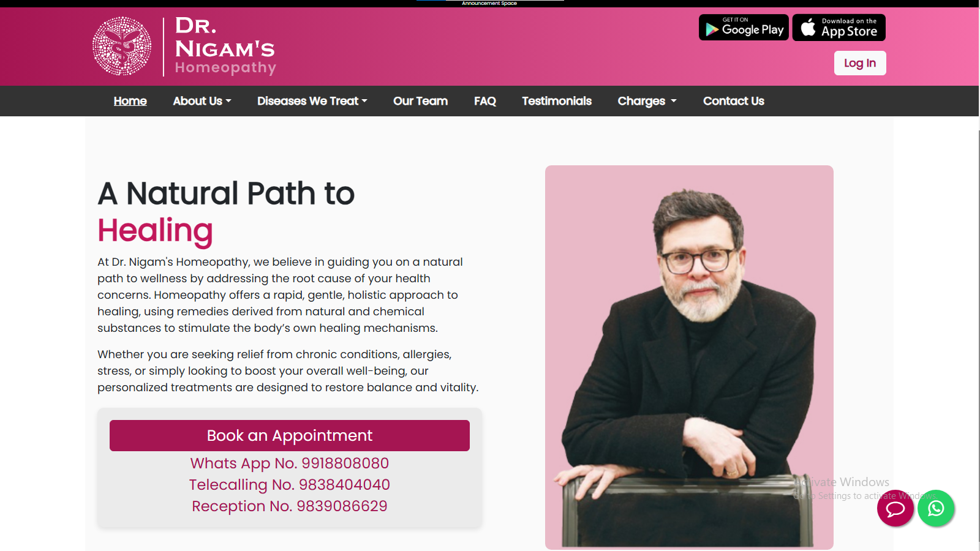Viewport: 980px width, 551px height.
Task: Click the Book an Appointment button
Action: (x=290, y=435)
